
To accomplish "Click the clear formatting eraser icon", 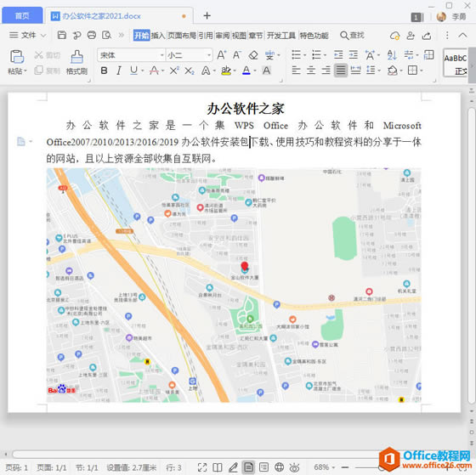I will click(x=253, y=55).
